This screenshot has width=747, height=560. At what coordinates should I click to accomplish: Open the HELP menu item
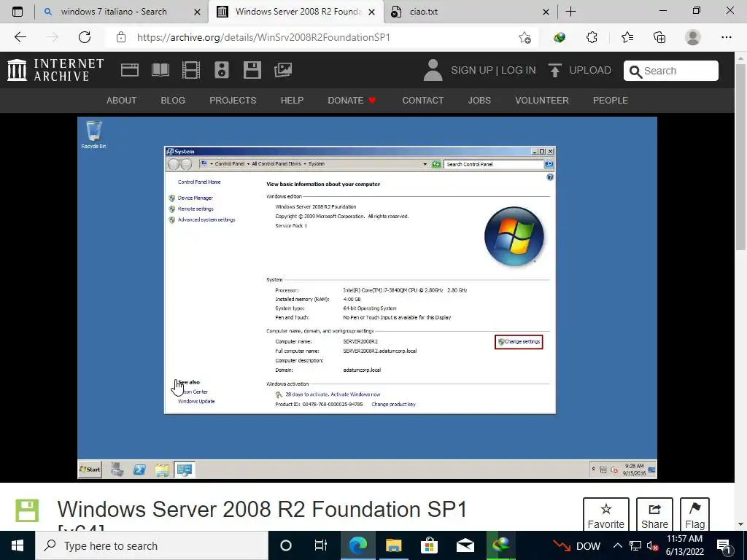tap(292, 101)
